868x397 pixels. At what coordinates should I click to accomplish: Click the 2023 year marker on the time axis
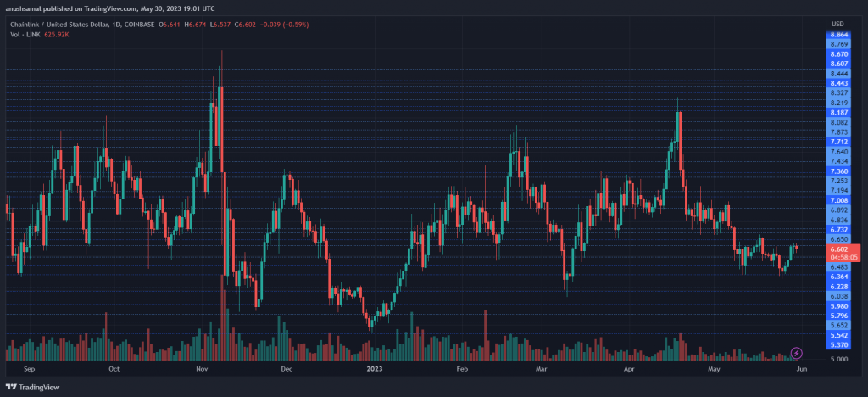tap(375, 370)
